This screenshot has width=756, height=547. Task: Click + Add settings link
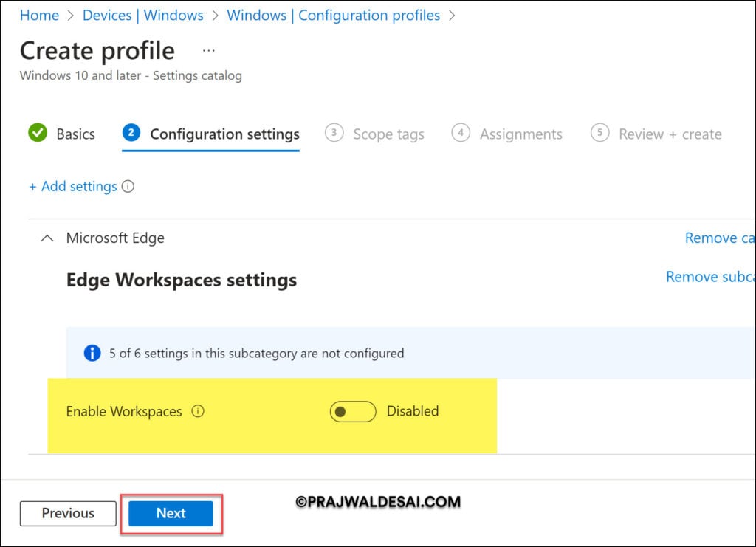[73, 187]
